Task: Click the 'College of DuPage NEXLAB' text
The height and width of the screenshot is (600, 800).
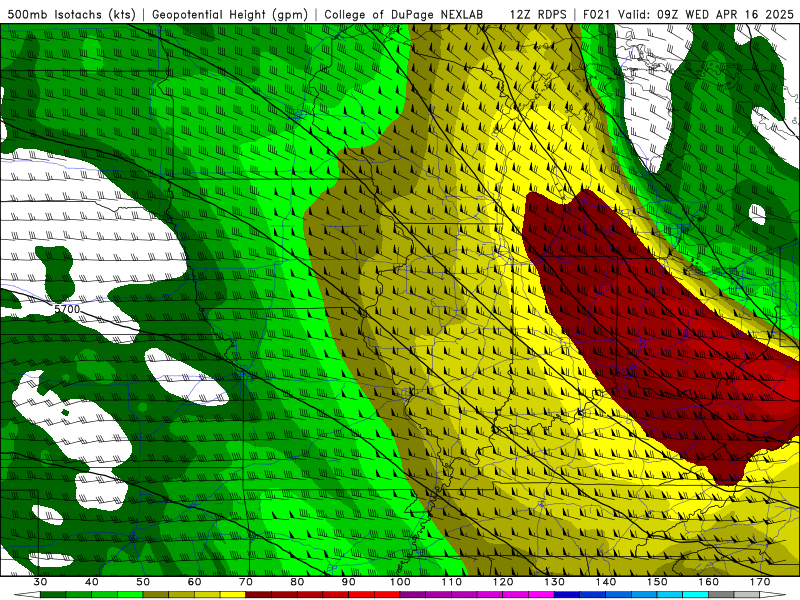Action: pyautogui.click(x=403, y=15)
